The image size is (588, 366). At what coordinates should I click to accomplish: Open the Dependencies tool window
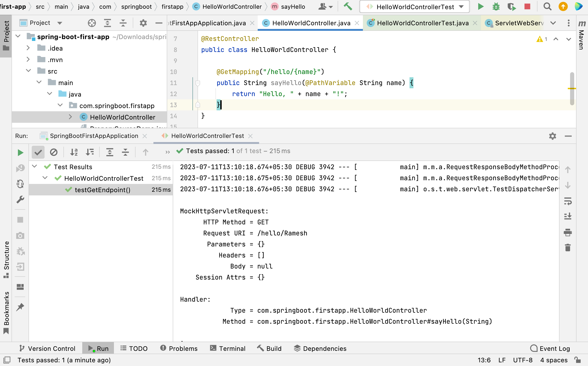point(320,348)
